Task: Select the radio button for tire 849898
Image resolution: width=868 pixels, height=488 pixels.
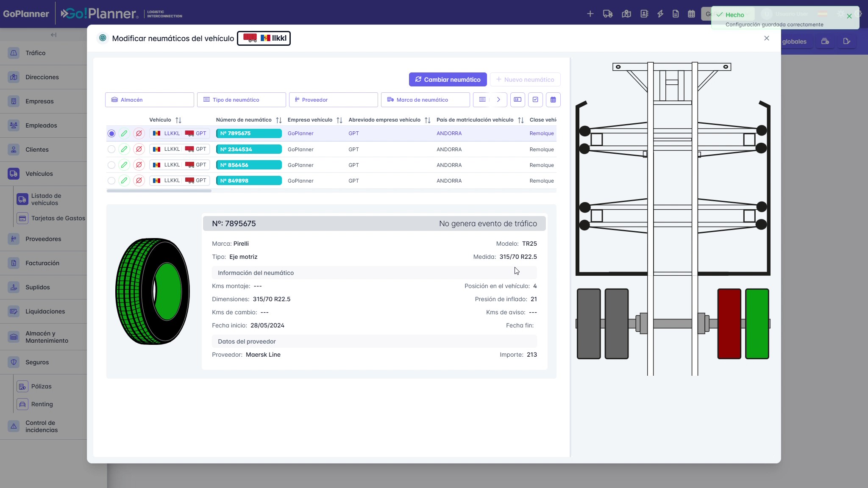Action: 111,180
